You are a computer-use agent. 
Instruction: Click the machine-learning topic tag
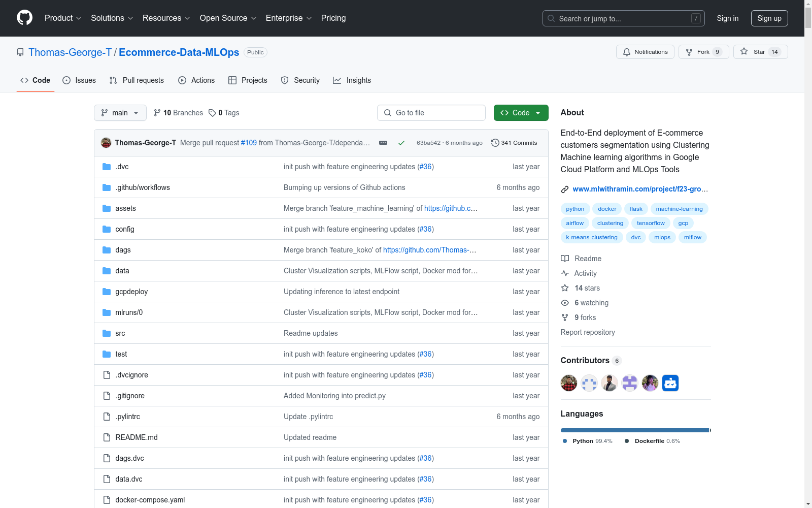[680, 209]
